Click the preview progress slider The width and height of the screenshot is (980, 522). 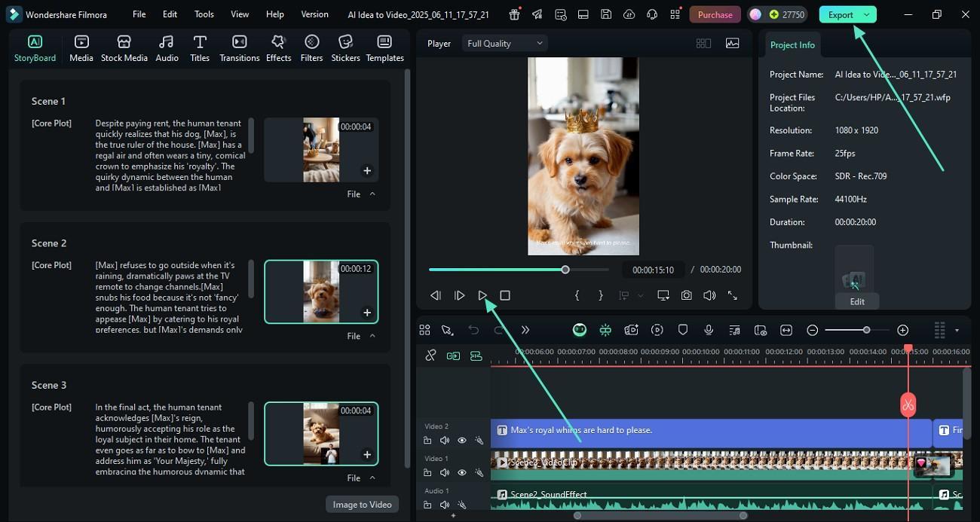point(519,270)
